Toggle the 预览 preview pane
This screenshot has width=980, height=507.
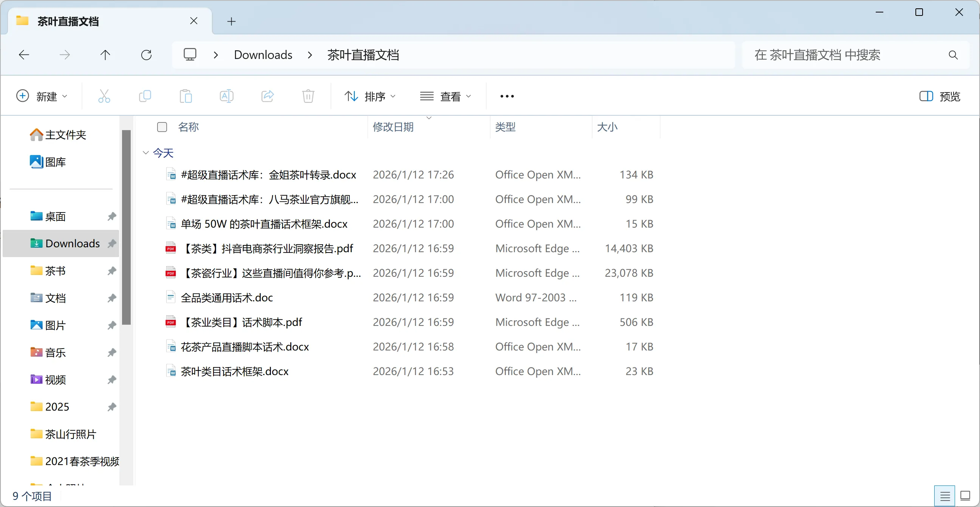[940, 96]
